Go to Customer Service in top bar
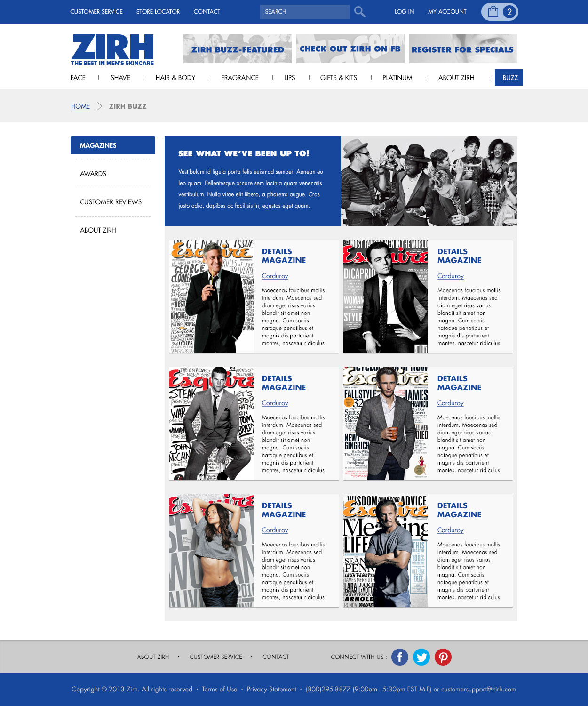The width and height of the screenshot is (588, 706). [x=96, y=12]
